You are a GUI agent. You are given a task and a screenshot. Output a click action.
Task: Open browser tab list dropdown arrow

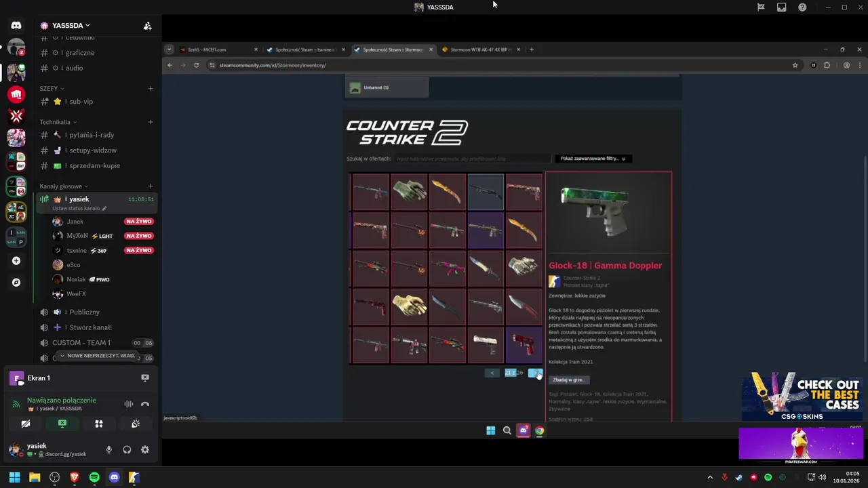[x=169, y=49]
